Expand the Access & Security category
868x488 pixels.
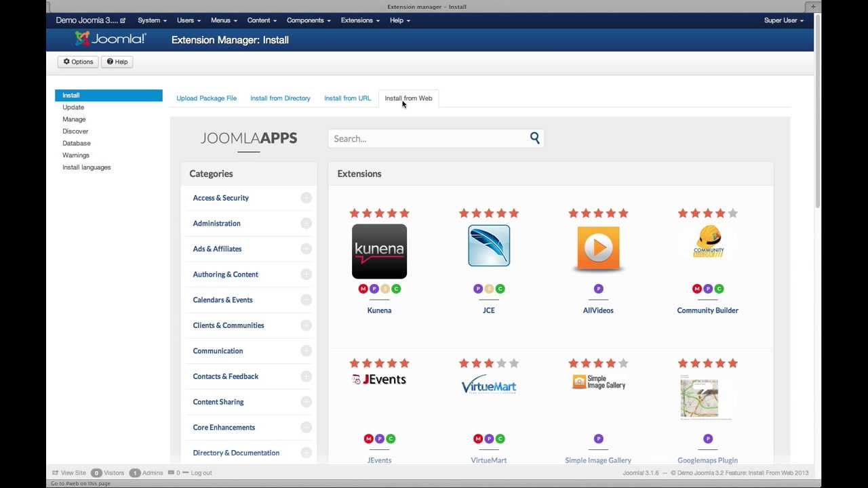coord(306,198)
